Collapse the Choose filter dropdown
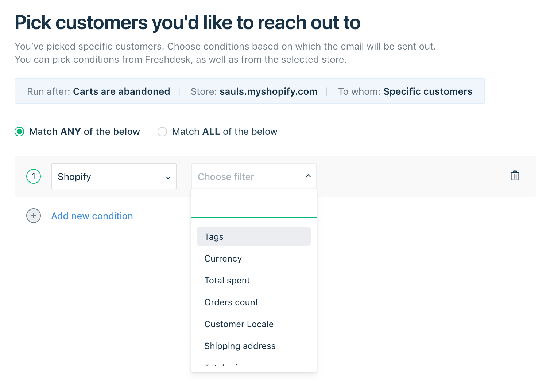The width and height of the screenshot is (550, 392). (x=254, y=176)
